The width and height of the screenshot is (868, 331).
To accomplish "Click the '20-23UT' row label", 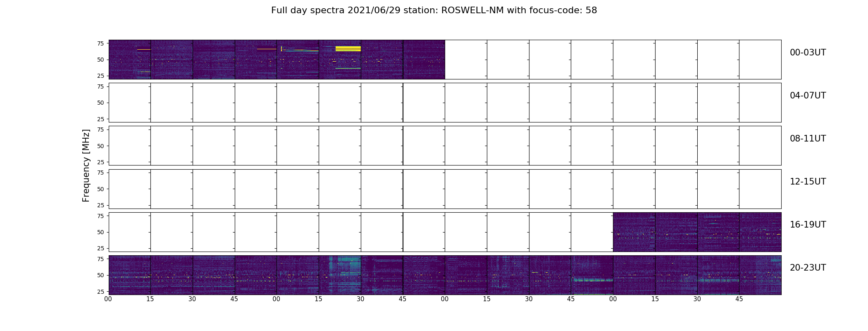I will (808, 268).
